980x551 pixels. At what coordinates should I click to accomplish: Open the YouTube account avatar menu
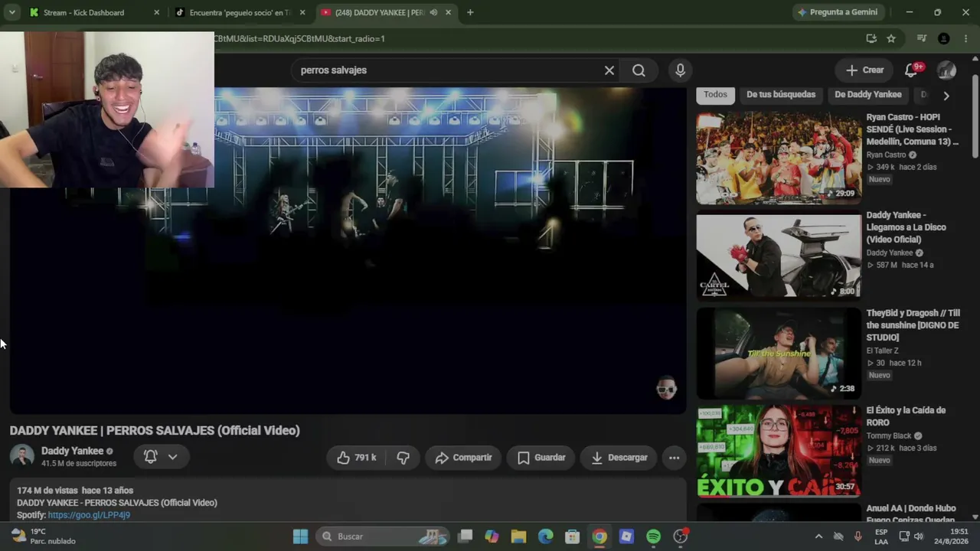pyautogui.click(x=946, y=70)
